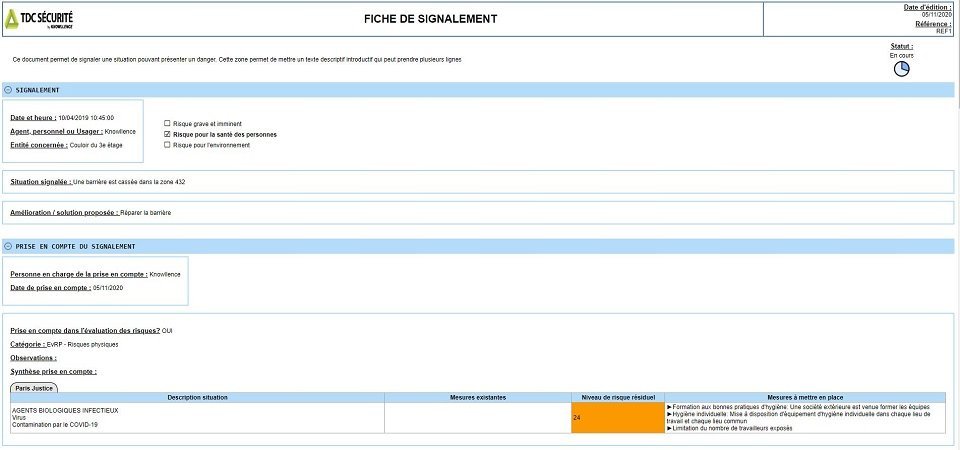The width and height of the screenshot is (960, 450).
Task: Click the Date et heure label
Action: tap(34, 118)
